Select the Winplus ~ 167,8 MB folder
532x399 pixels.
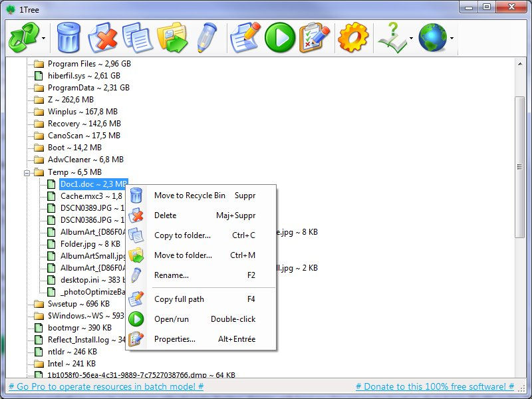[x=82, y=112]
